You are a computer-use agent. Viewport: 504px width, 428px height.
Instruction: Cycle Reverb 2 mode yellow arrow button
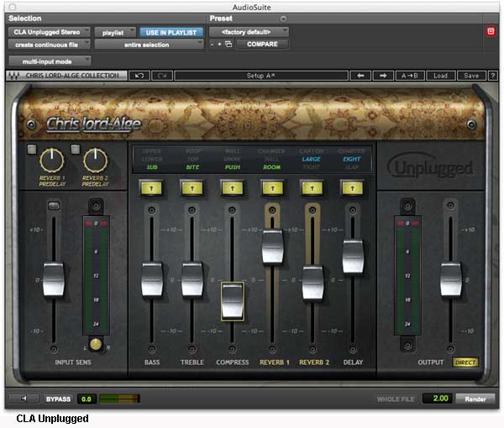point(312,188)
